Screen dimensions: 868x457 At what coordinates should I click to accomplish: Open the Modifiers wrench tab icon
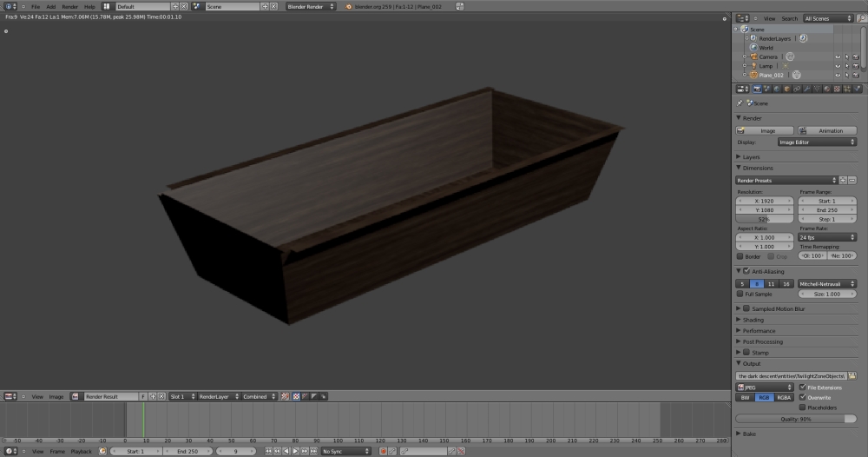(x=806, y=89)
